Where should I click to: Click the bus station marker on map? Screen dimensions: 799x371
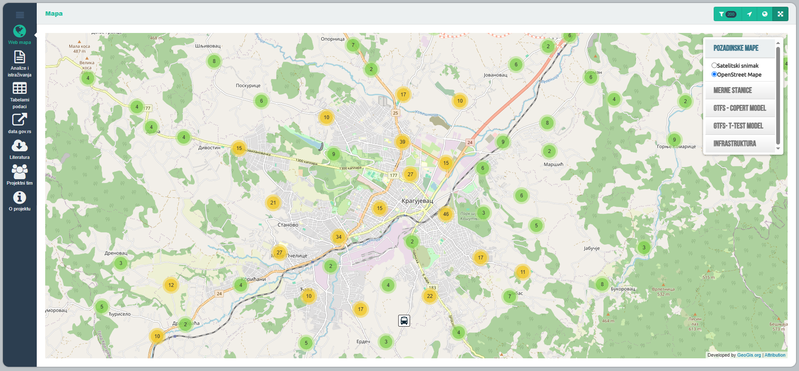coord(404,321)
